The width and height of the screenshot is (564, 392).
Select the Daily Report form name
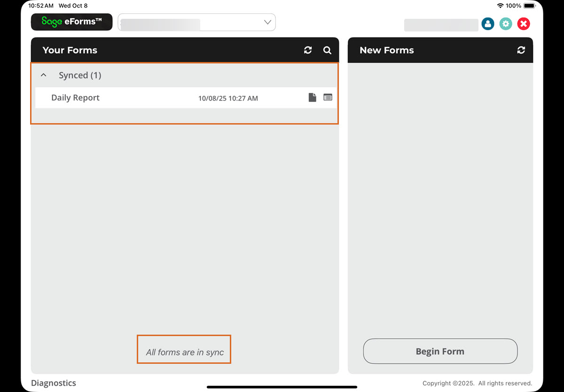pyautogui.click(x=75, y=98)
